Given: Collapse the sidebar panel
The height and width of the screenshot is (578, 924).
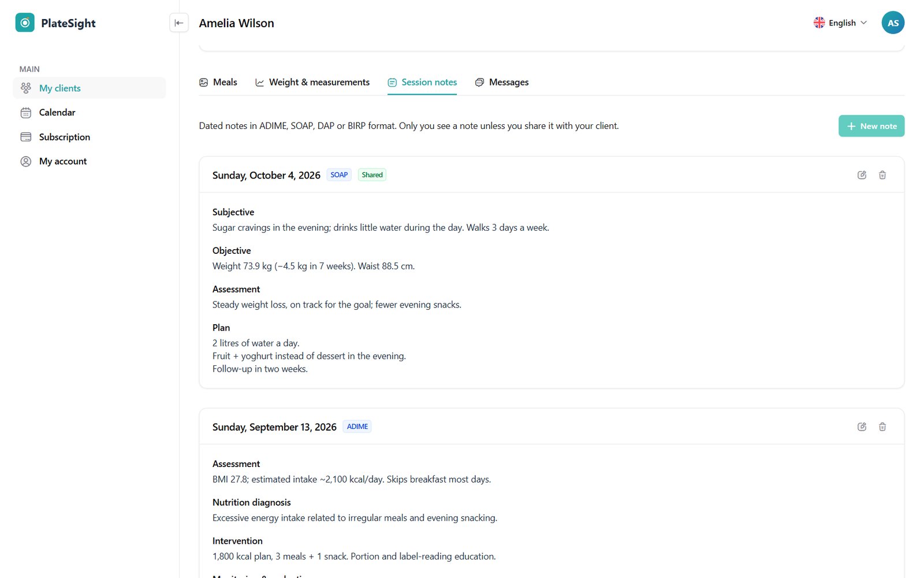Looking at the screenshot, I should [179, 23].
